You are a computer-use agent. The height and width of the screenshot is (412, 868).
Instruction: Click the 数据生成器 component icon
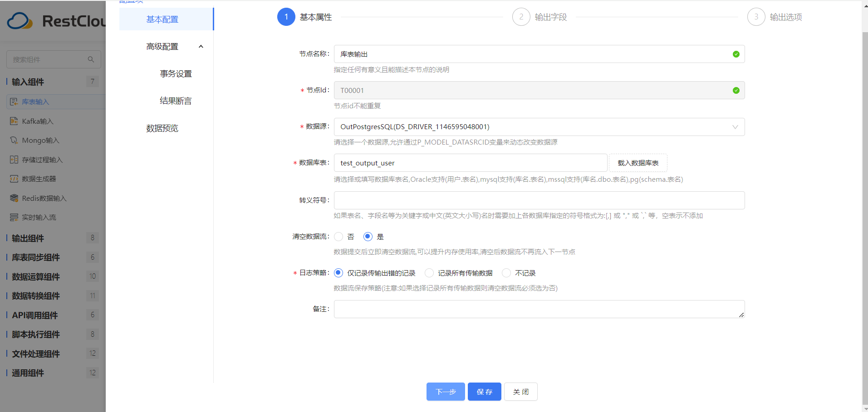pos(14,179)
